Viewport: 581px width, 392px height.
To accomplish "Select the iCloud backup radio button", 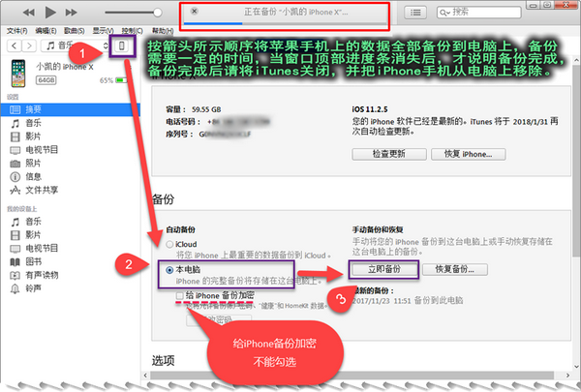I will [x=169, y=245].
